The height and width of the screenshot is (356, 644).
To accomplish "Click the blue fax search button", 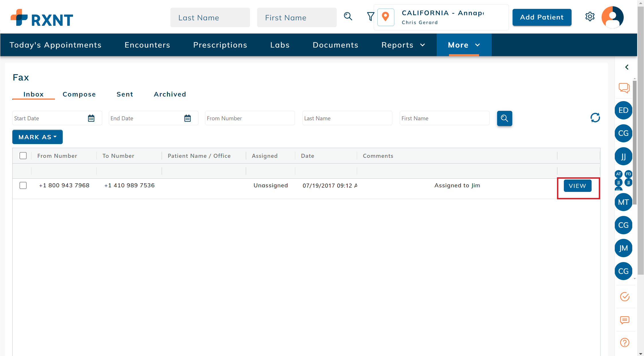I will coord(505,118).
